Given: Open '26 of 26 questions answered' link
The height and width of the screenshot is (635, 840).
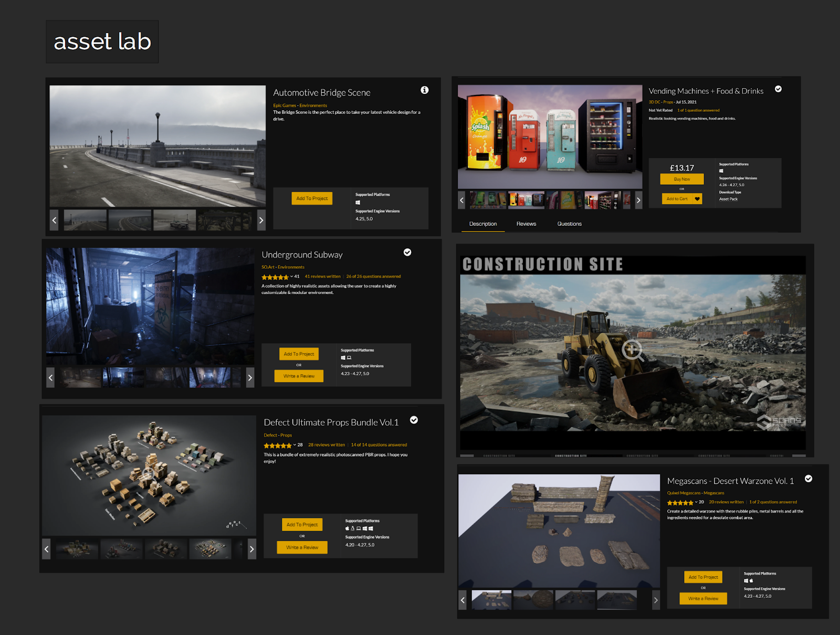Looking at the screenshot, I should click(x=373, y=277).
